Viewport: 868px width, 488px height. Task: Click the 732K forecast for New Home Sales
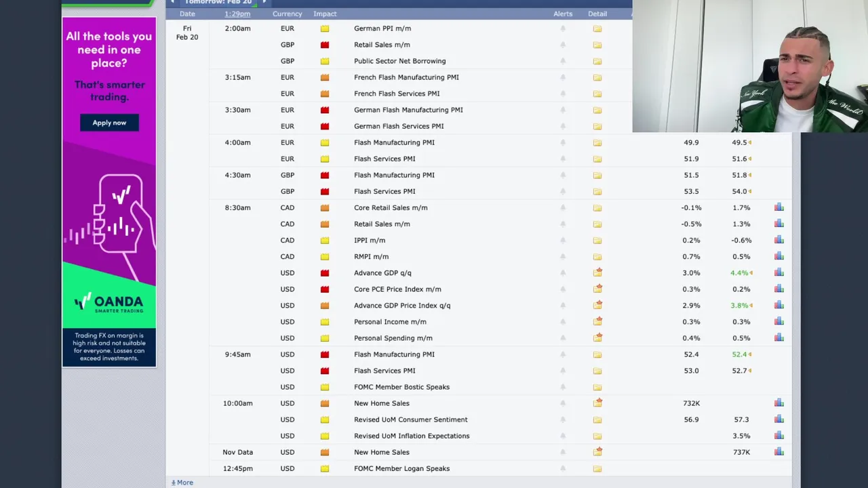[x=691, y=403]
